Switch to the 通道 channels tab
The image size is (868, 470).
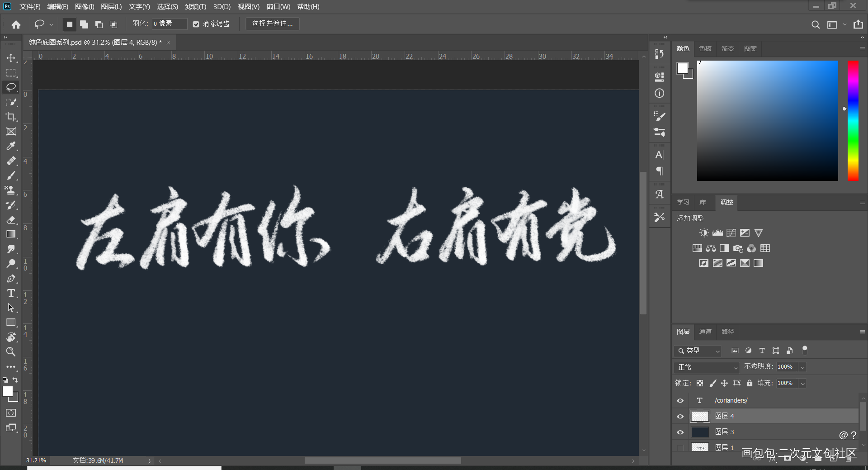click(x=705, y=332)
